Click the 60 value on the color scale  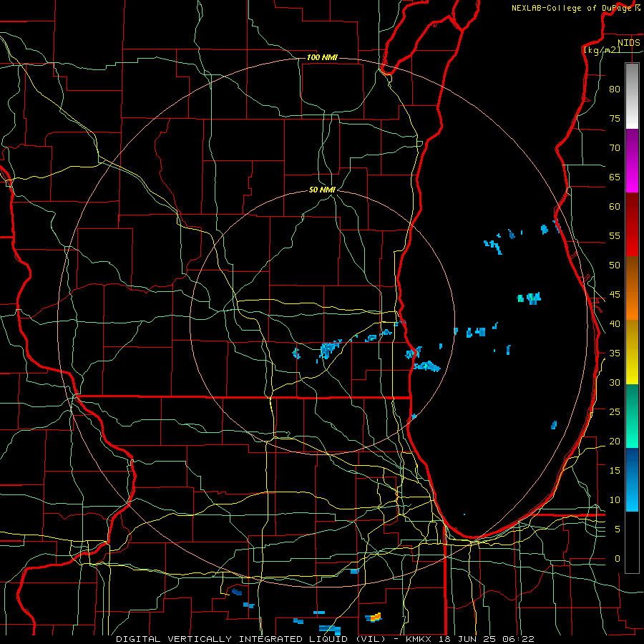pyautogui.click(x=615, y=207)
